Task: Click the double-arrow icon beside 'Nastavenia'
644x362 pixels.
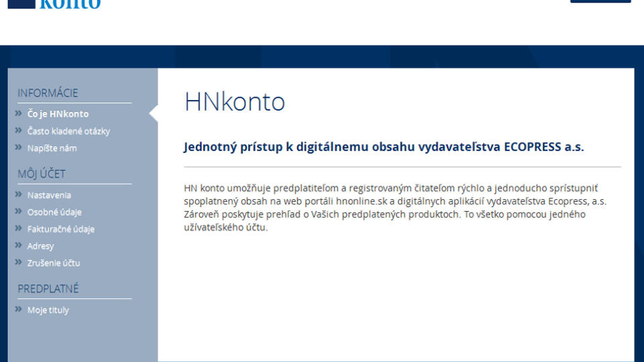Action: tap(19, 194)
